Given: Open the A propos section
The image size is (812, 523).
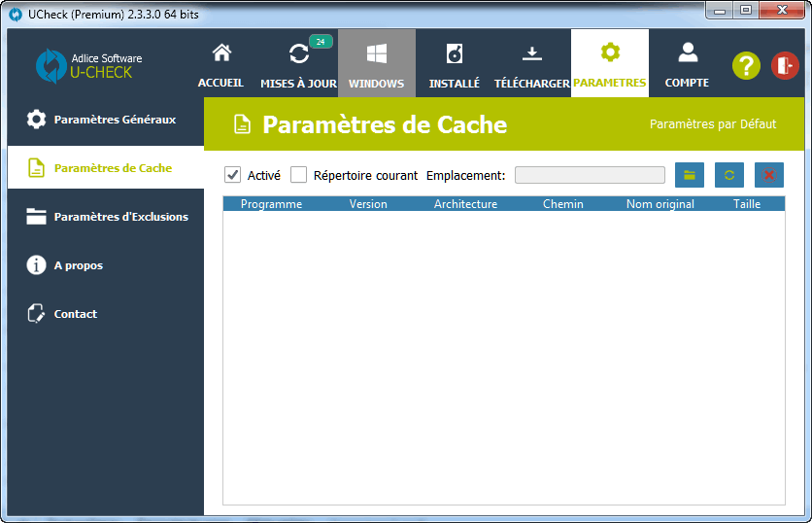Looking at the screenshot, I should pos(78,265).
